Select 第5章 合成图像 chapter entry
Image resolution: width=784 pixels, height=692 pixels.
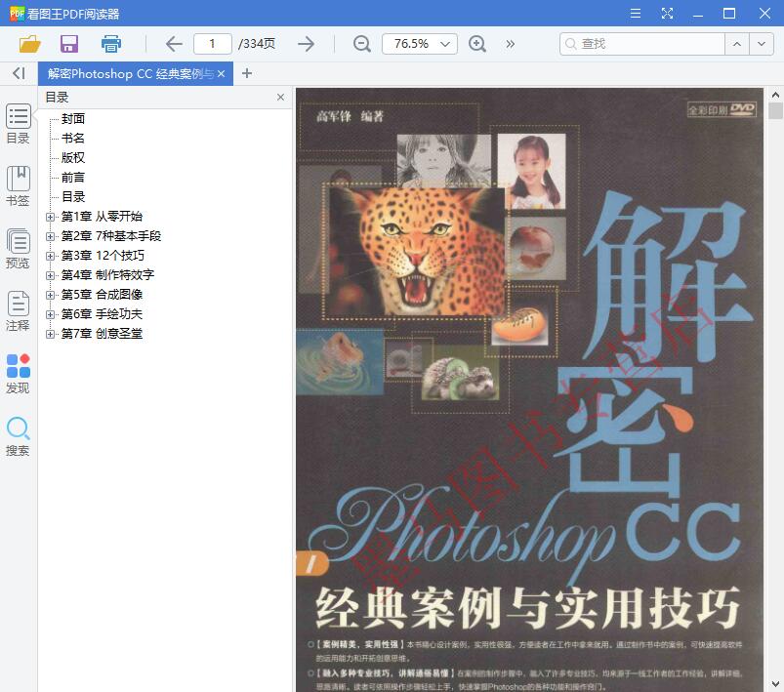tap(102, 295)
